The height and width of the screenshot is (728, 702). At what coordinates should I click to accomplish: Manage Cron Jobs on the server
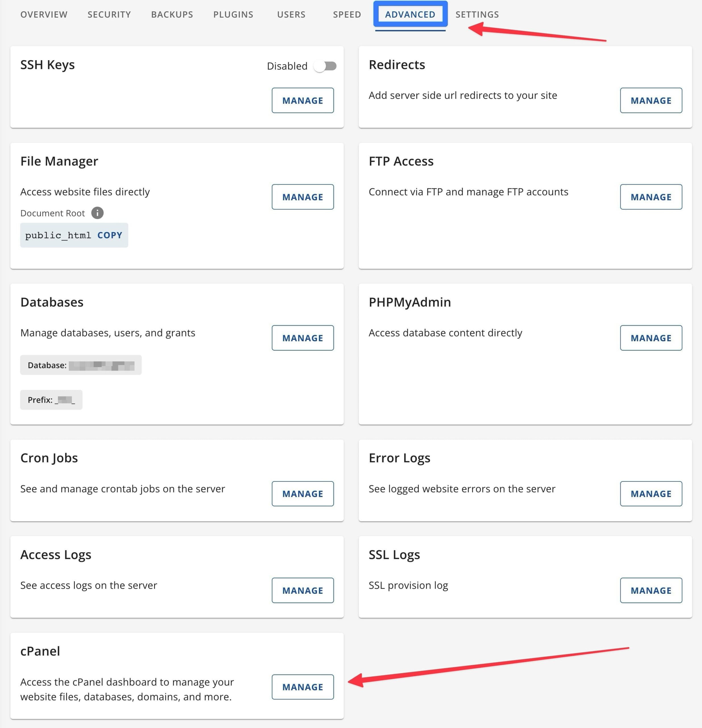pyautogui.click(x=303, y=494)
